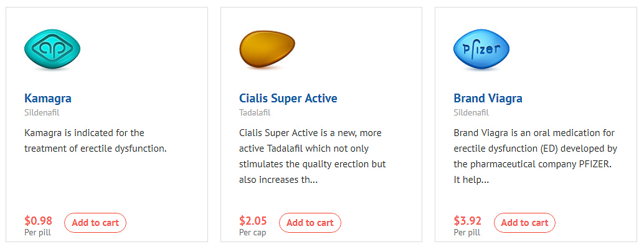Click the blue Pfizer Viagra pill image
Screen dimensions: 644x249
pos(481,49)
